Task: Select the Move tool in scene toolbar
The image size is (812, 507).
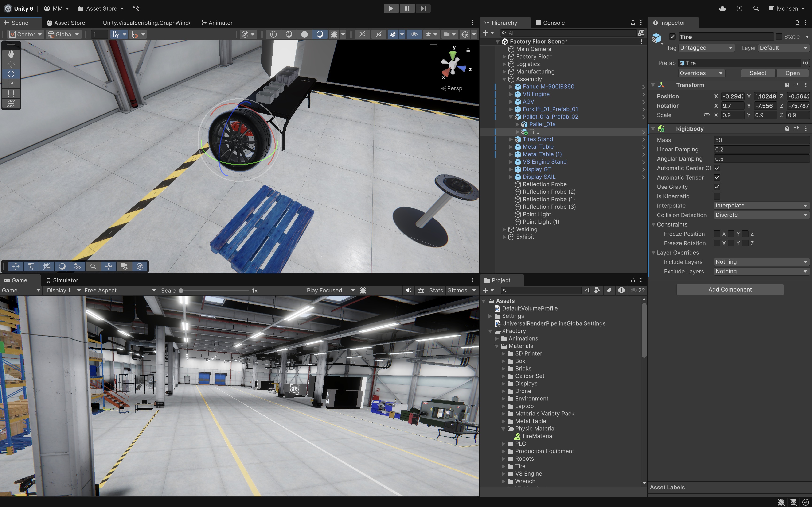Action: [x=11, y=64]
